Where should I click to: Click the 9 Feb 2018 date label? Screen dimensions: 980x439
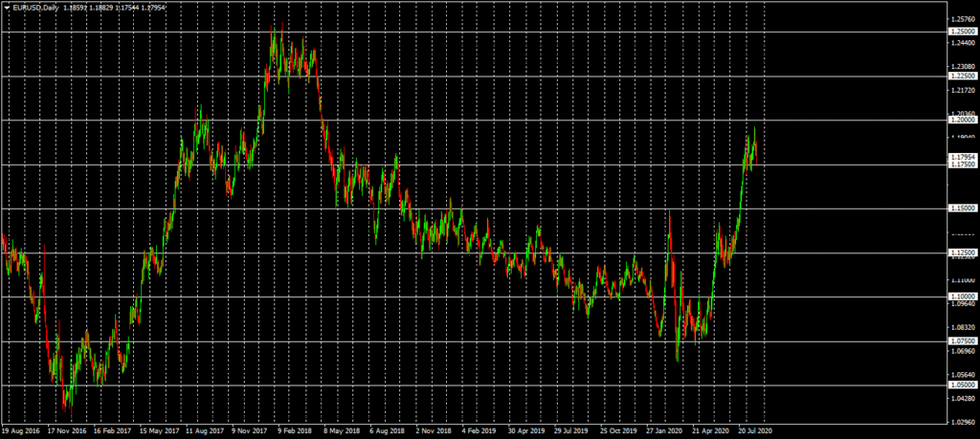[296, 431]
